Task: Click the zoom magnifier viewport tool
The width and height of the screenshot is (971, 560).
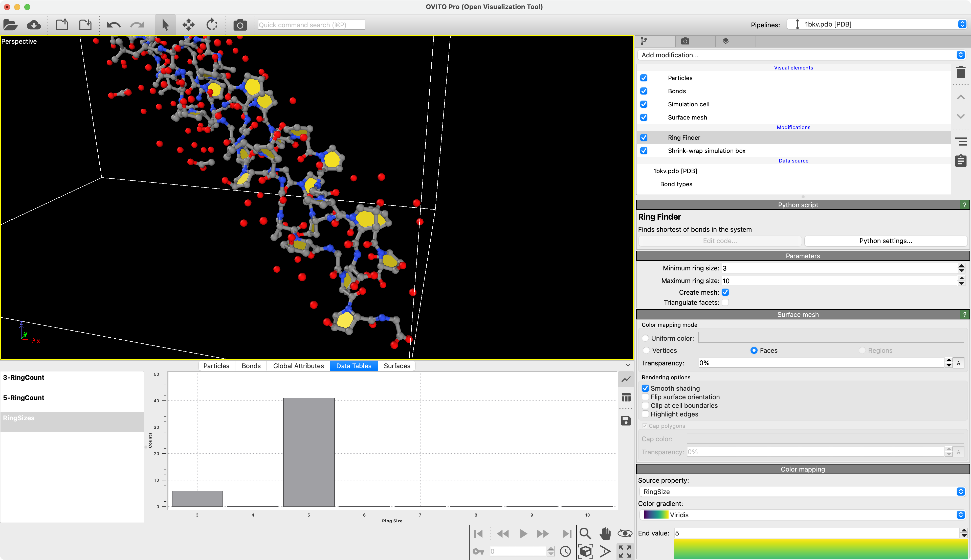Action: click(585, 533)
